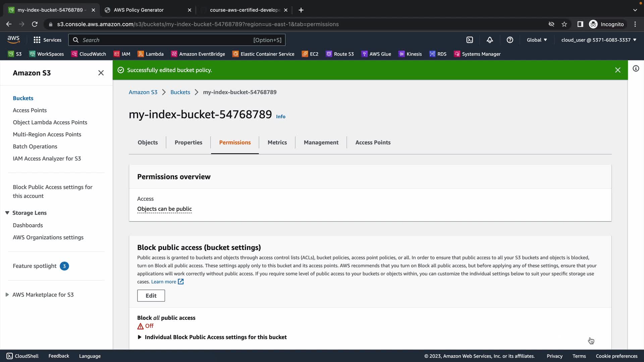The image size is (644, 362).
Task: Dismiss the green success banner
Action: 618,70
